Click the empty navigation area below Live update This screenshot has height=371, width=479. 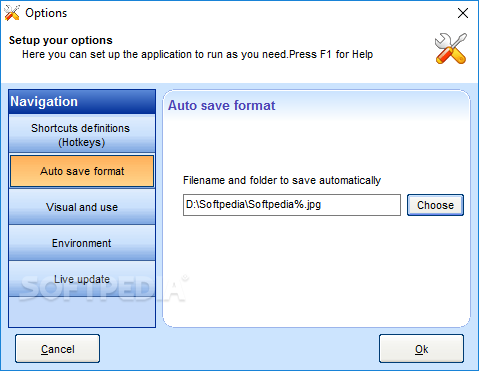click(x=82, y=312)
